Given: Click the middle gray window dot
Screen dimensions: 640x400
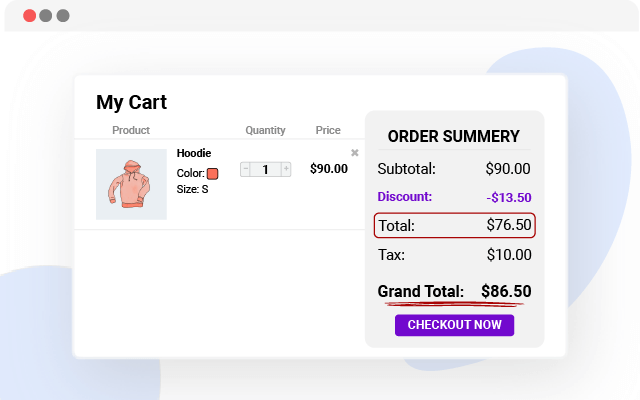Looking at the screenshot, I should click(46, 16).
